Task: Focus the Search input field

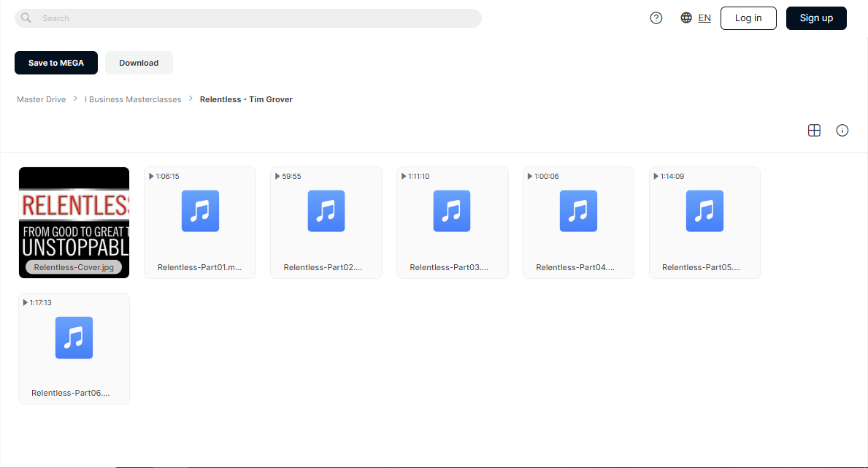Action: click(x=248, y=18)
